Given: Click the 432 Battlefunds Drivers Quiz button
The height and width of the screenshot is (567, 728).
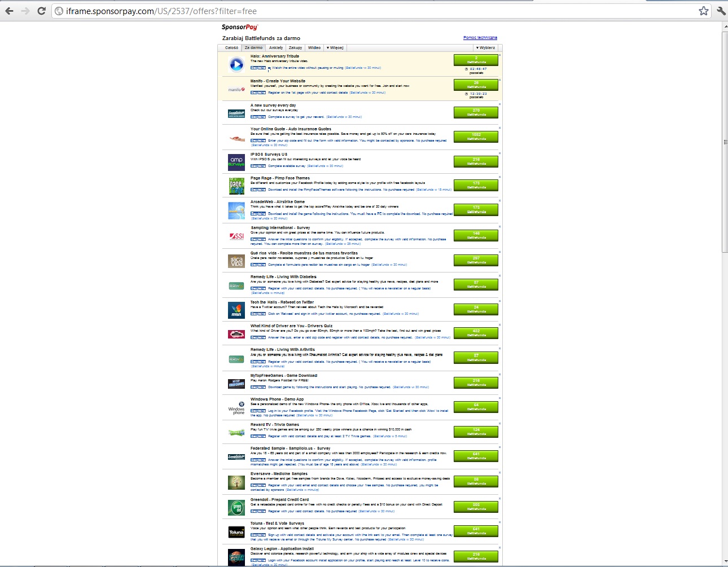Looking at the screenshot, I should point(476,333).
